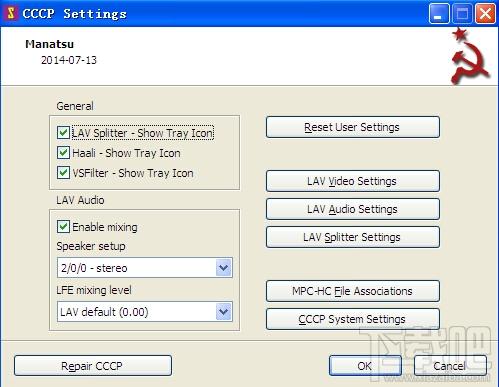
Task: Open LAV Splitter Settings
Action: 353,237
